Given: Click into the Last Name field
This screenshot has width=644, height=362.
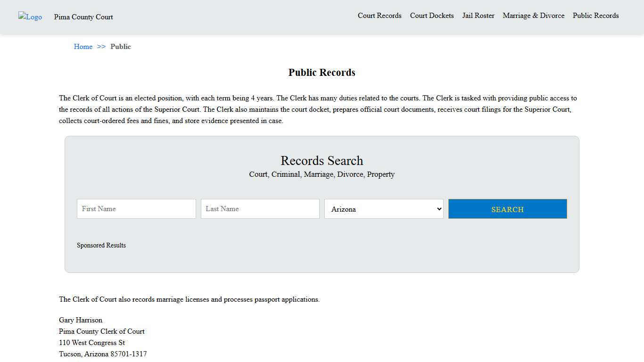Looking at the screenshot, I should pos(260,209).
